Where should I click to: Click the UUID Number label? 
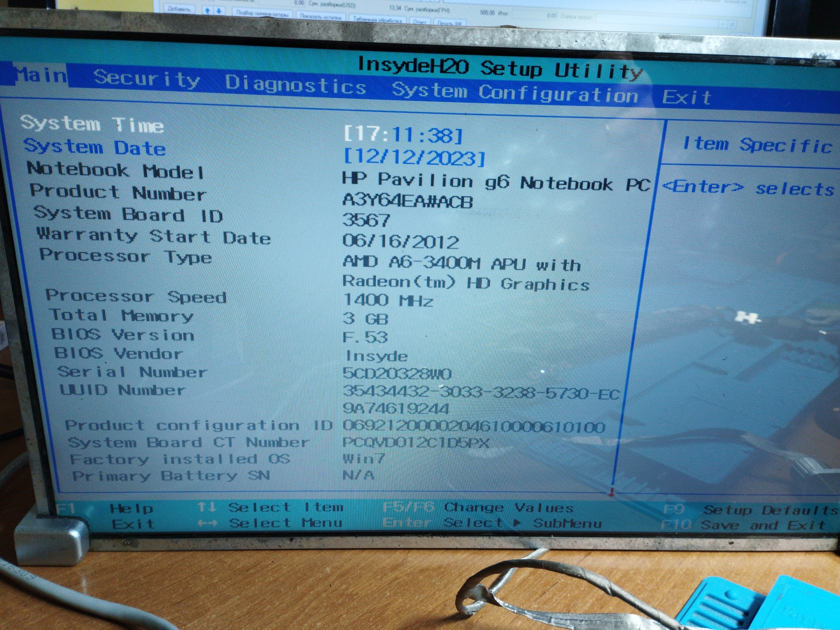[123, 389]
